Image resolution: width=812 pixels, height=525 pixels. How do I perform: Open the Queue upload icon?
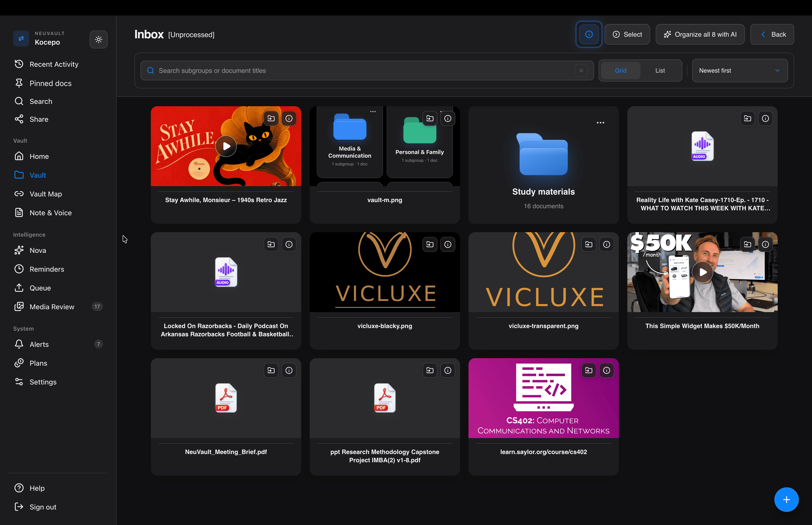(19, 288)
